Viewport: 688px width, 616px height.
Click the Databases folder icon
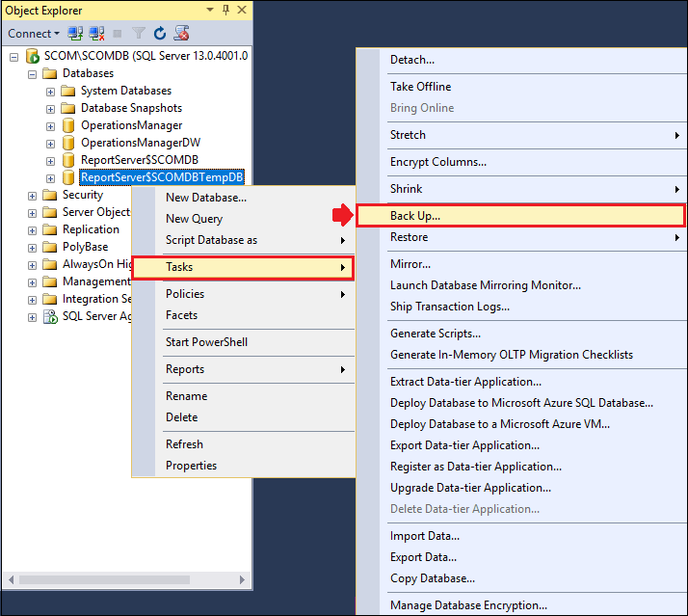tap(49, 73)
